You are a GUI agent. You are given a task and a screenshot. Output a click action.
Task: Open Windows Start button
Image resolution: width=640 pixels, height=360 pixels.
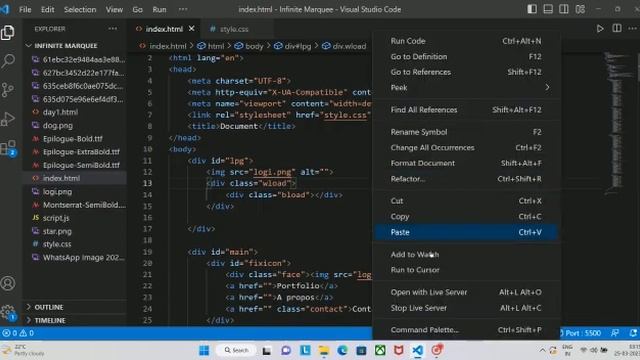204,350
